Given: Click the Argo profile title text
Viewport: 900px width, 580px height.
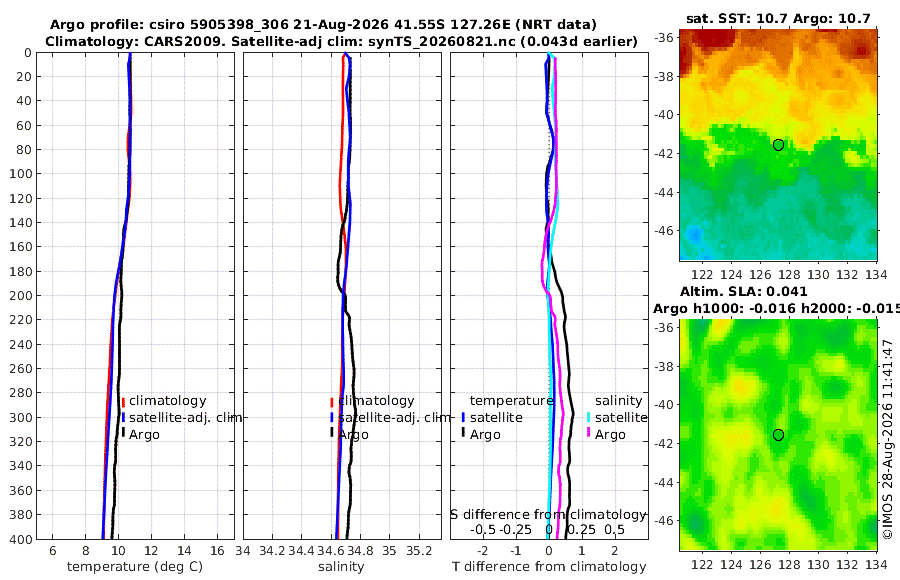Looking at the screenshot, I should (x=323, y=25).
